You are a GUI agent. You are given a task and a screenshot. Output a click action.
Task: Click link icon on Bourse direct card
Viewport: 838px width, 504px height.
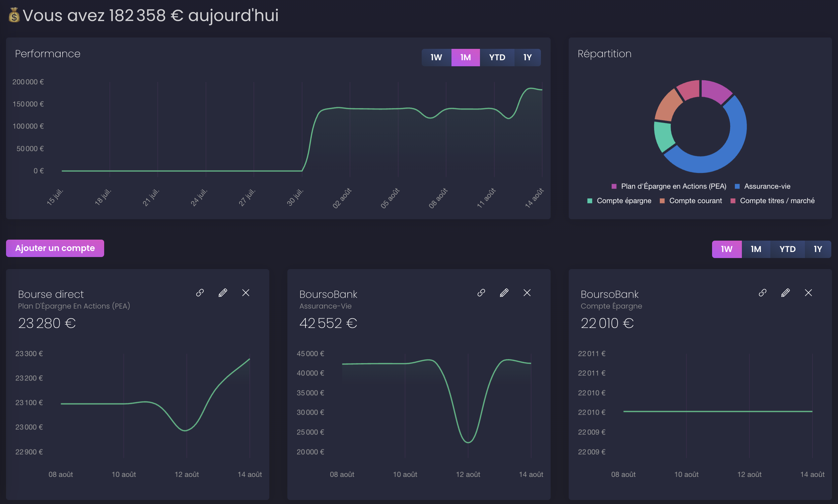[x=200, y=293]
